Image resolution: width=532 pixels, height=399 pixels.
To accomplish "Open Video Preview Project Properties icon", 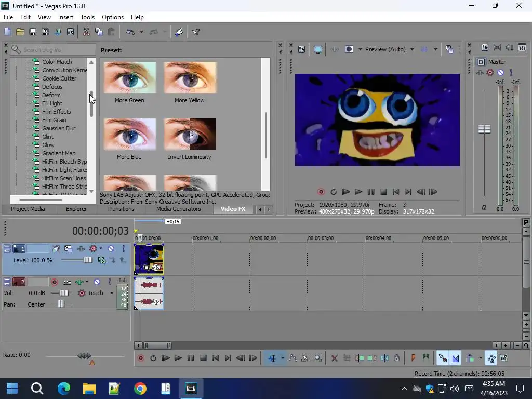I will (x=302, y=49).
